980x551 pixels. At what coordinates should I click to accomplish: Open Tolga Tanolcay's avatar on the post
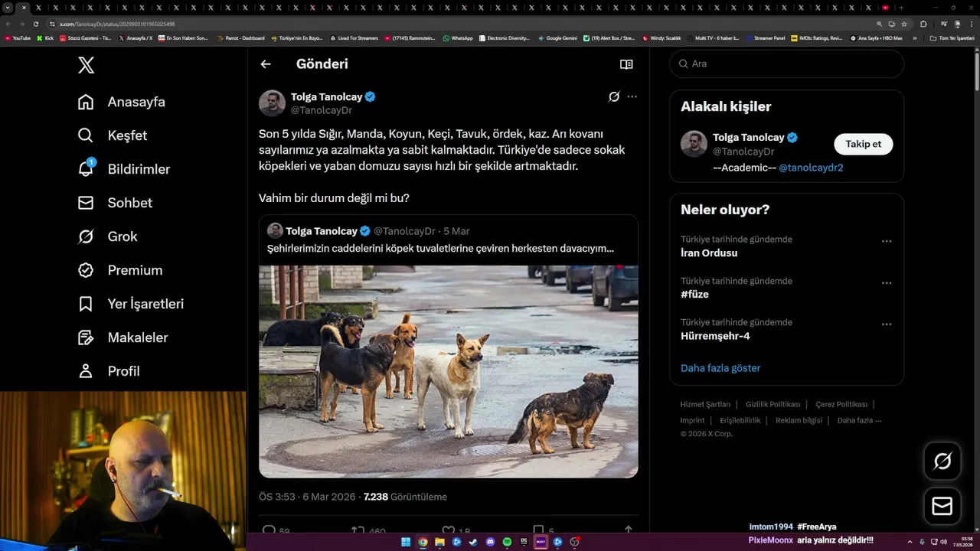pyautogui.click(x=272, y=103)
